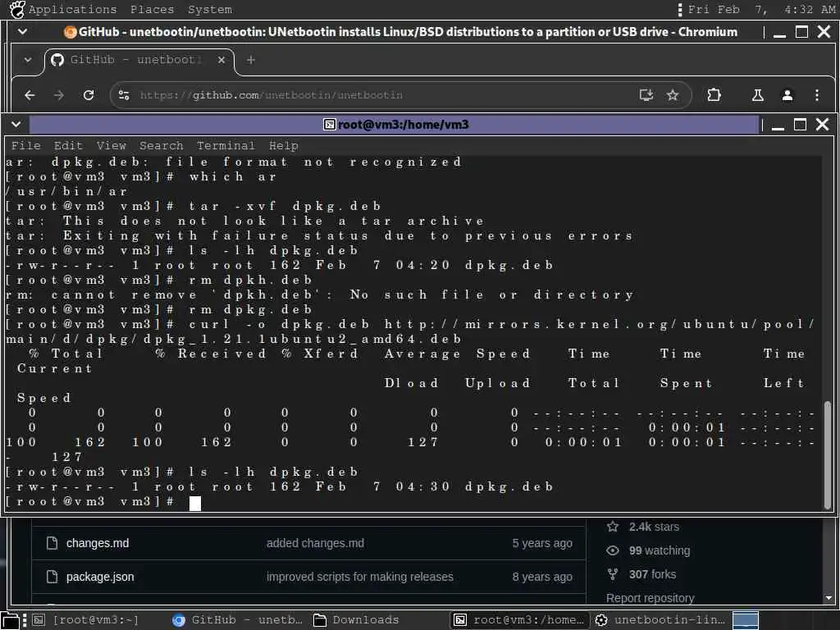Click the package.json file icon

coord(52,577)
